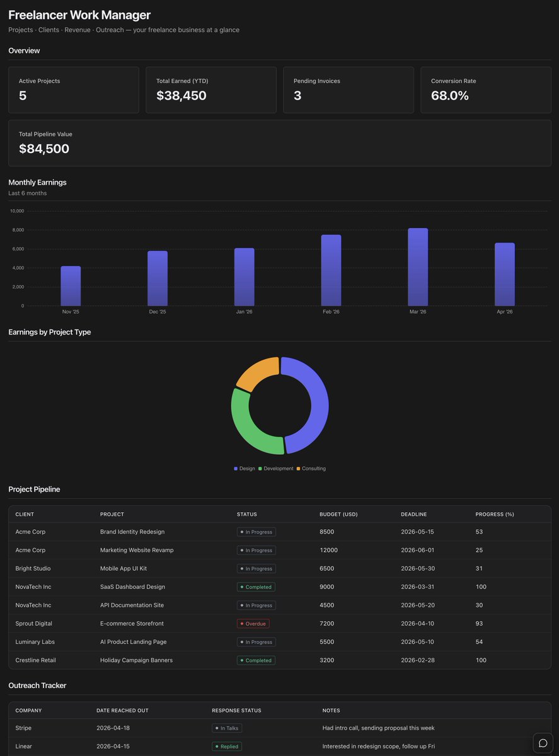Sort by the RESPONSE STATUS header

click(x=236, y=710)
